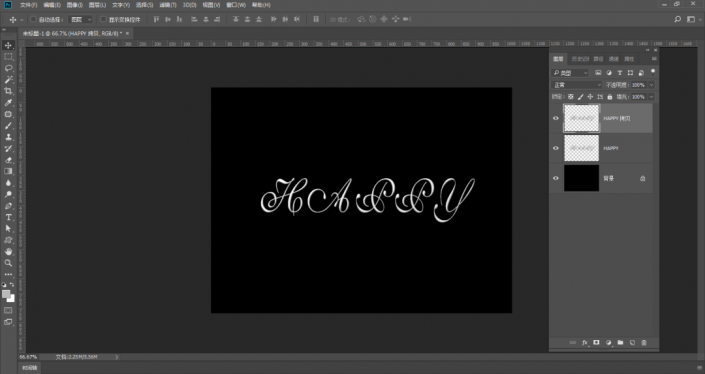Screen dimensions: 705x374
Task: Select the Hand tool
Action: click(8, 252)
